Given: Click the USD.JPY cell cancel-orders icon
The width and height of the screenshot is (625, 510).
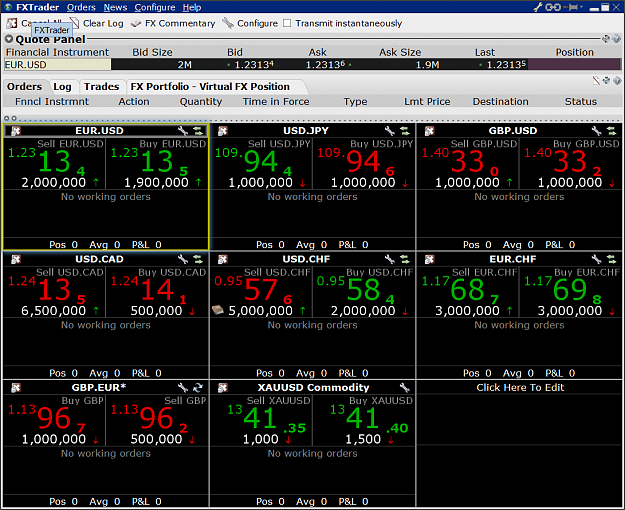Looking at the screenshot, I should pyautogui.click(x=222, y=130).
